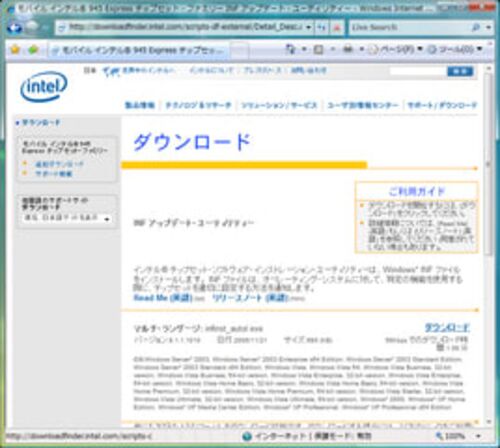Click the プレスリリース header link
This screenshot has width=500, height=448.
click(262, 71)
